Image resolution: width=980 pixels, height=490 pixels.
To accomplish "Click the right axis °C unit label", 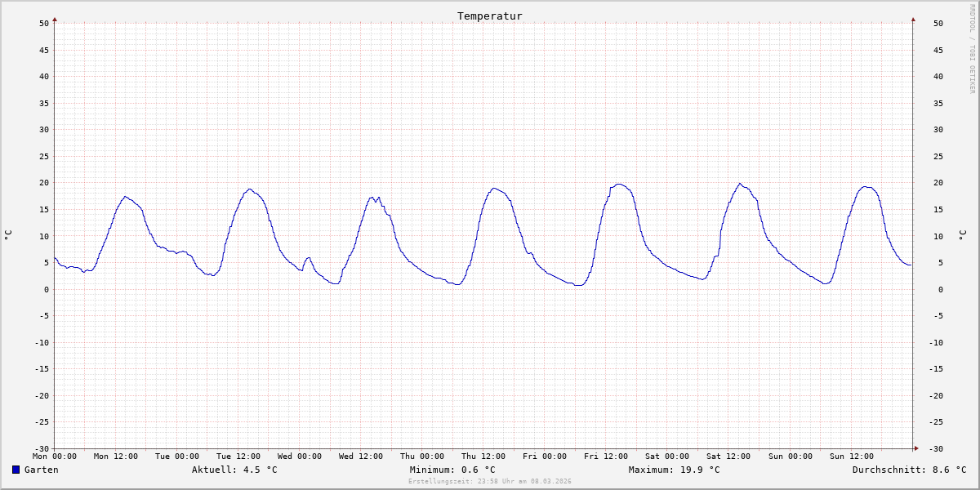I will (962, 235).
